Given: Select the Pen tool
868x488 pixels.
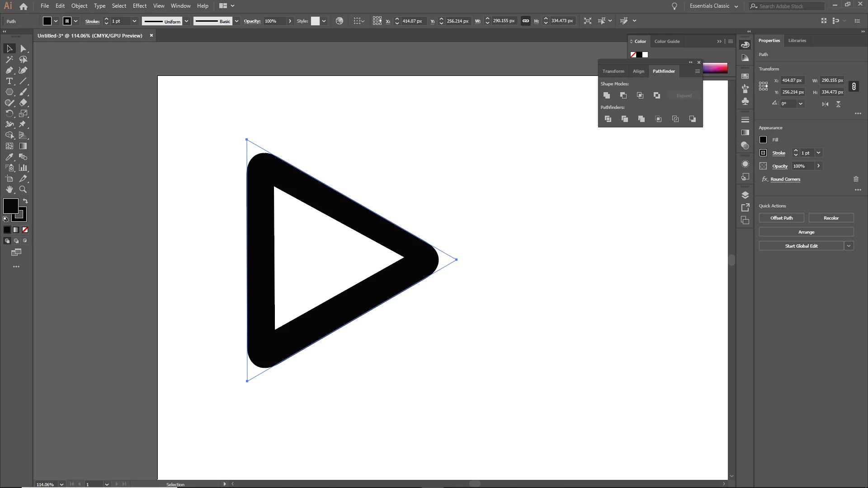Looking at the screenshot, I should (x=9, y=70).
